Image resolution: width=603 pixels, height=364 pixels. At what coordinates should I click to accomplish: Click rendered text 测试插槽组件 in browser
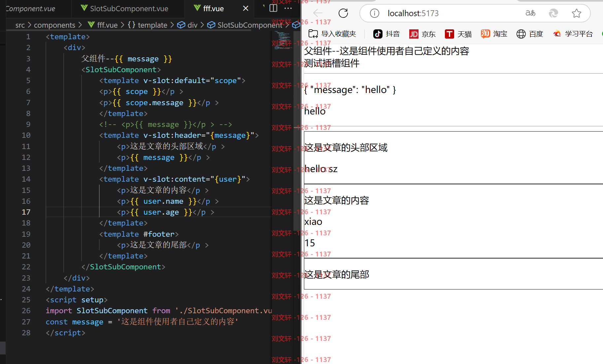click(x=332, y=63)
